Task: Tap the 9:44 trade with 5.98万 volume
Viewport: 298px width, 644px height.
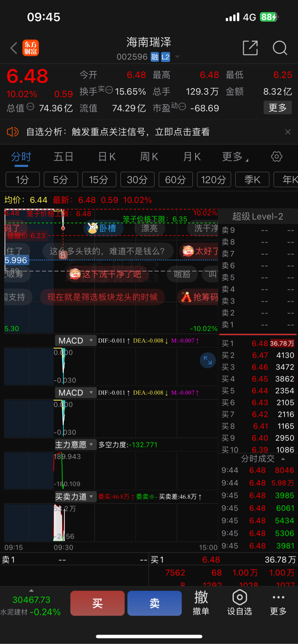Action: coord(258,483)
